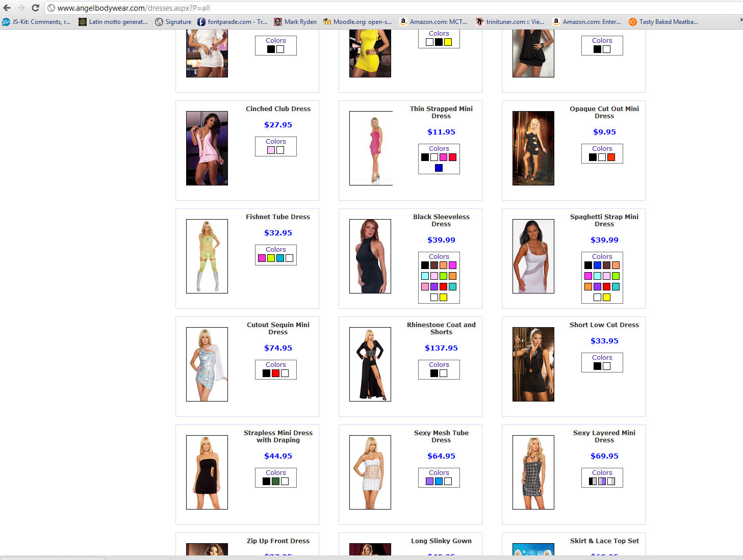
Task: Select the green swatch for Strapless Mini Dress
Action: [276, 482]
